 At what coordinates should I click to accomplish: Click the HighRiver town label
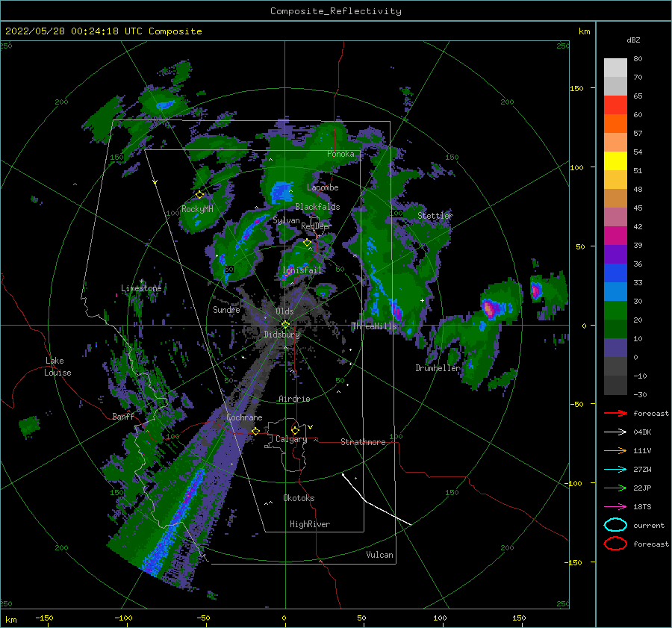(x=310, y=524)
